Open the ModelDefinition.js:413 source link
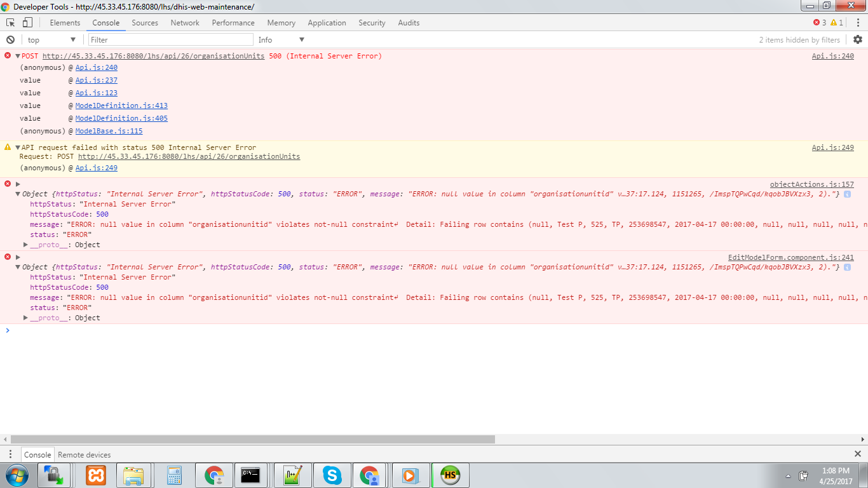 click(x=121, y=105)
